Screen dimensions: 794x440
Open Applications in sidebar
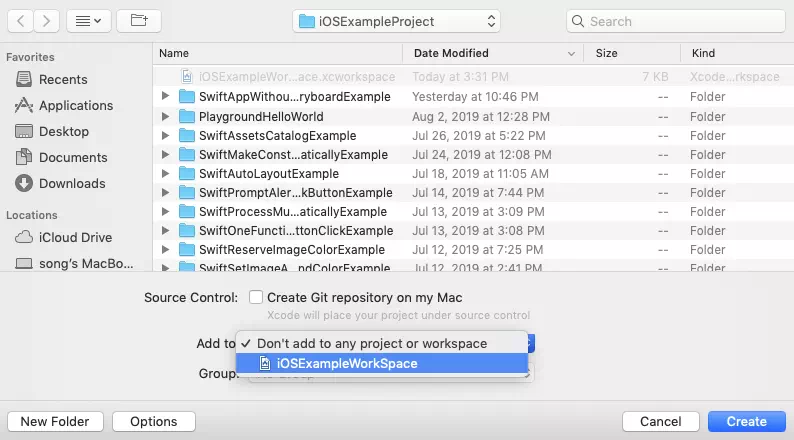pos(64,105)
